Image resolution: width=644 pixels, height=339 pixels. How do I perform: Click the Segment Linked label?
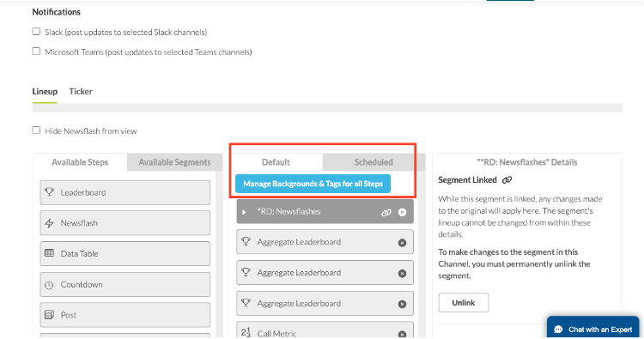tap(467, 179)
